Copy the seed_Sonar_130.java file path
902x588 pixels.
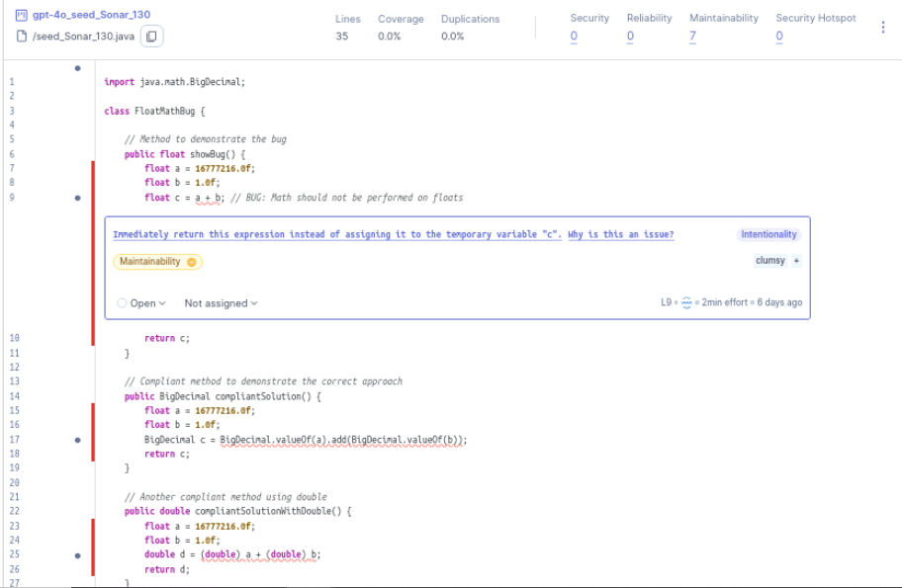tap(152, 37)
